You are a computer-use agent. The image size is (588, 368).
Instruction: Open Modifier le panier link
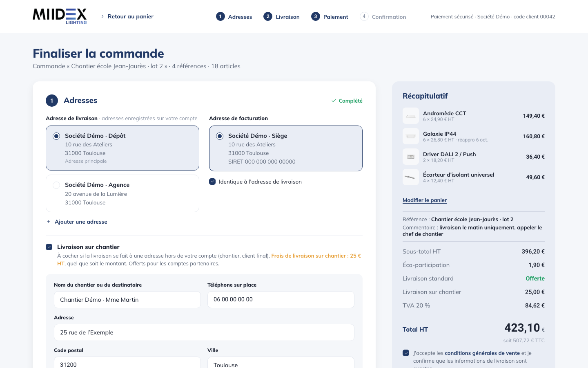click(x=425, y=200)
